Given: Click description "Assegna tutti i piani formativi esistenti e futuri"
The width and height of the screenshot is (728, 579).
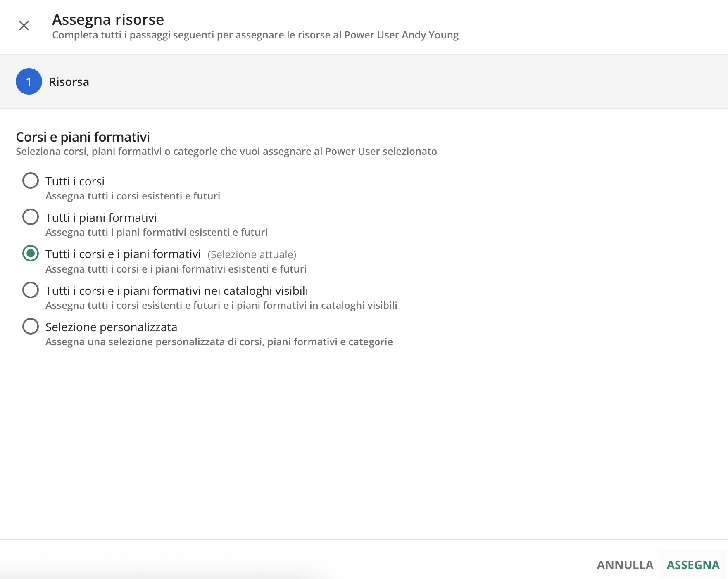Looking at the screenshot, I should click(x=156, y=232).
